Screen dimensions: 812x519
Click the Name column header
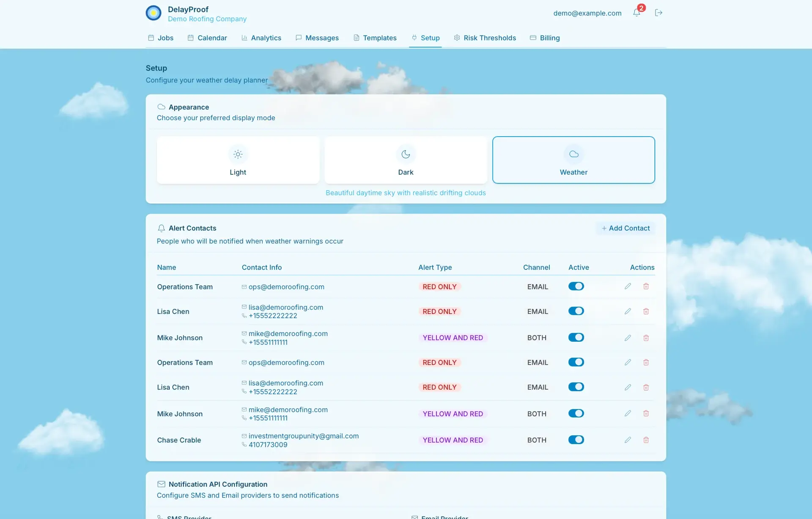click(x=167, y=267)
